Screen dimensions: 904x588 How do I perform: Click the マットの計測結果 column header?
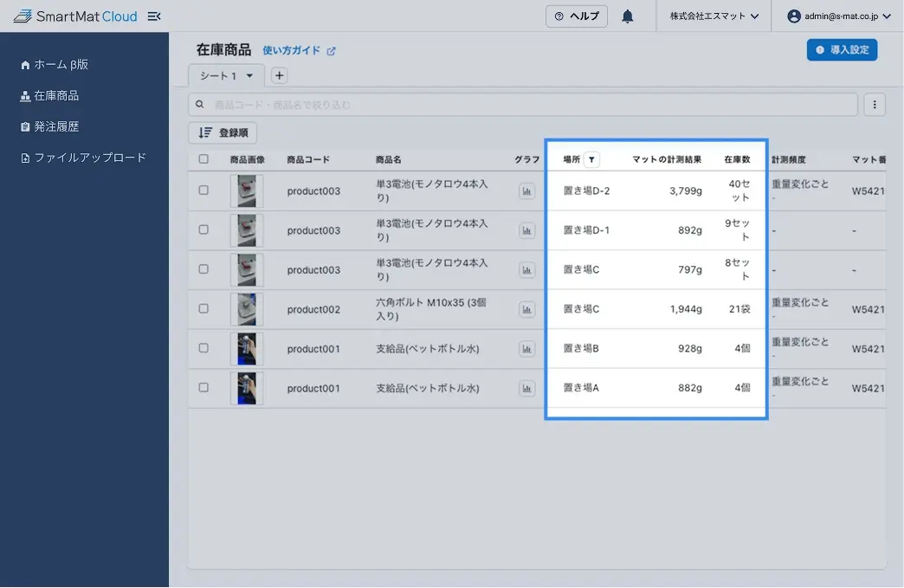point(667,159)
